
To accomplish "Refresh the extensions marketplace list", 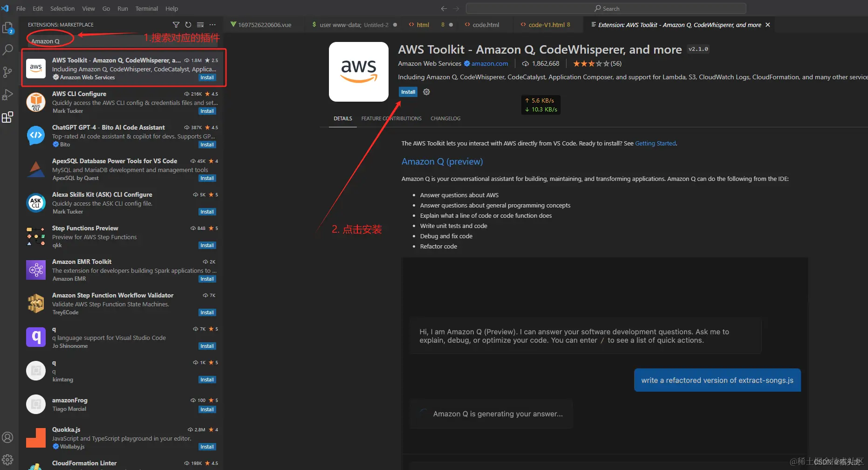I will [188, 25].
